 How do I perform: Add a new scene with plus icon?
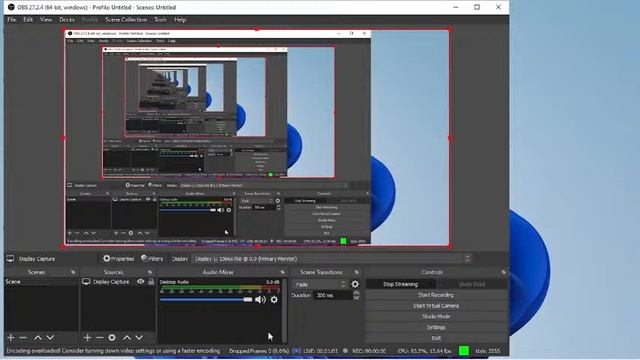11,338
